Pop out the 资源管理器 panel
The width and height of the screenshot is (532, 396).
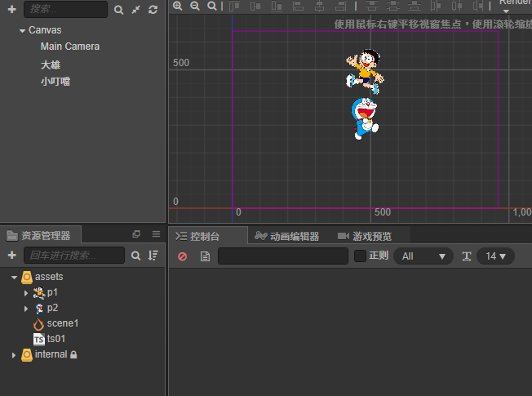tap(136, 234)
